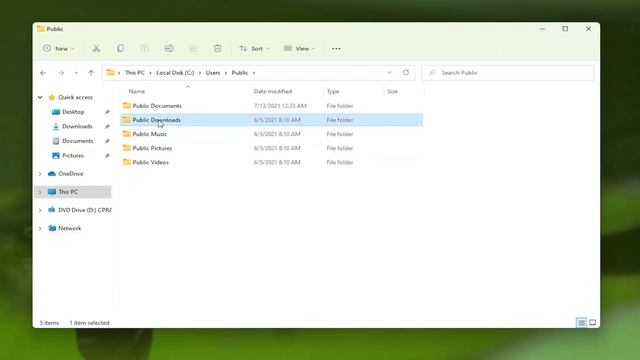640x360 pixels.
Task: Switch to details view icon in status bar
Action: point(581,322)
